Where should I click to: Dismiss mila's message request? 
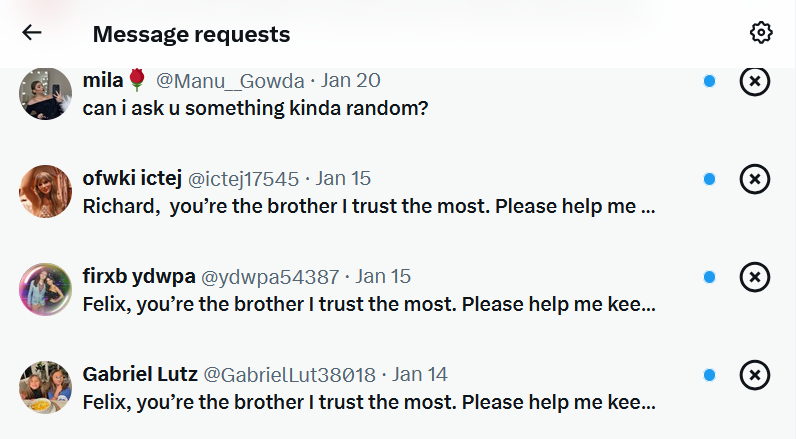(x=755, y=81)
